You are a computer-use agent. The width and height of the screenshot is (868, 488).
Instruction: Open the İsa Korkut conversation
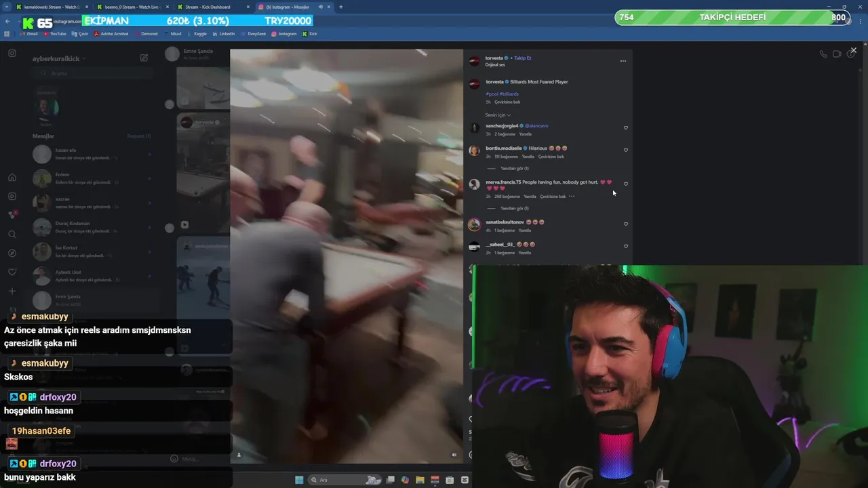click(92, 251)
